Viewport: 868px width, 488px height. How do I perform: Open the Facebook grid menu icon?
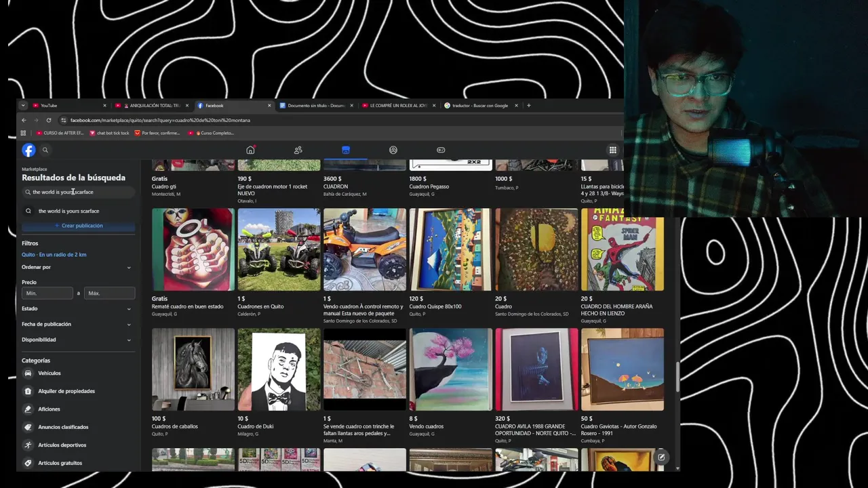612,150
